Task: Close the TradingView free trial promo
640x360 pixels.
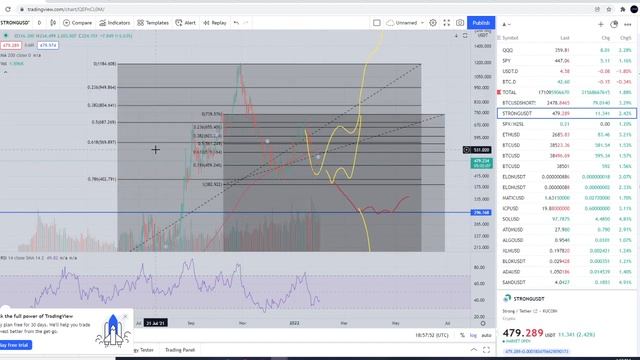Action: click(x=125, y=316)
